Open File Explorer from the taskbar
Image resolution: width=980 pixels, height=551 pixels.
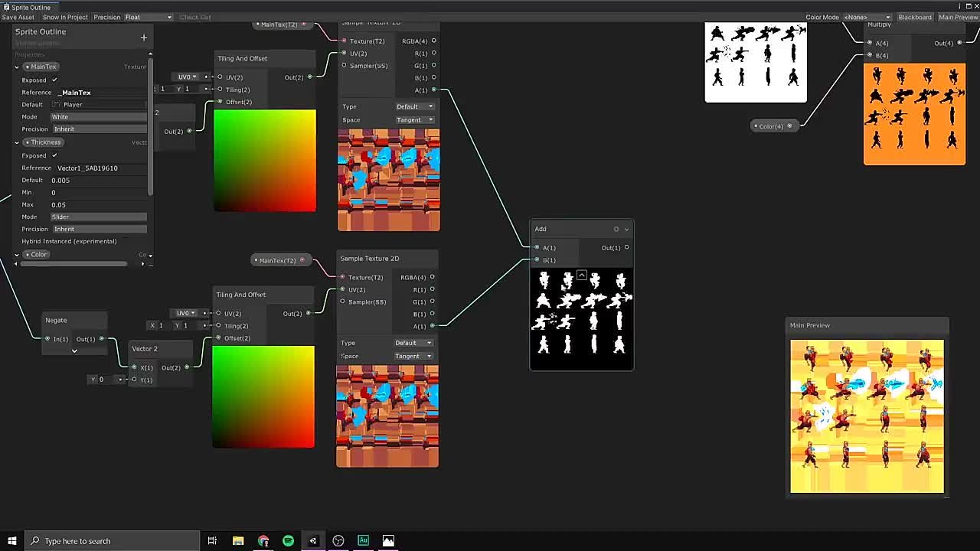pos(238,541)
